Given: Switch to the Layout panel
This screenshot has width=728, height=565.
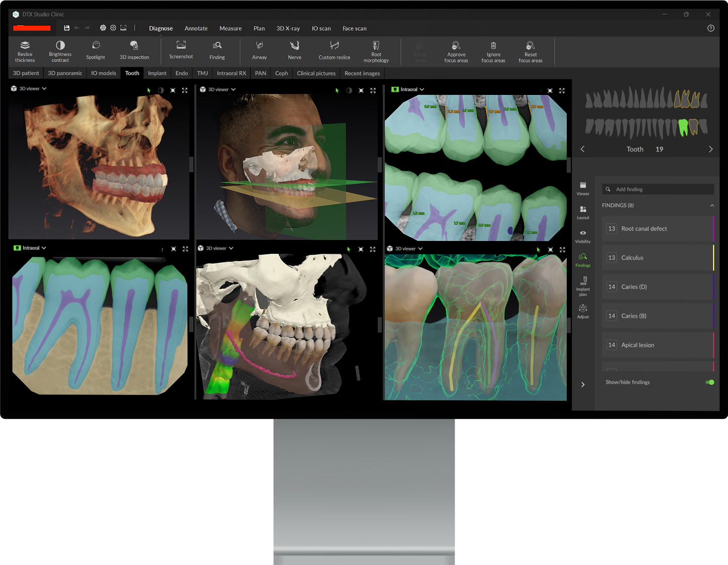Looking at the screenshot, I should [x=583, y=211].
